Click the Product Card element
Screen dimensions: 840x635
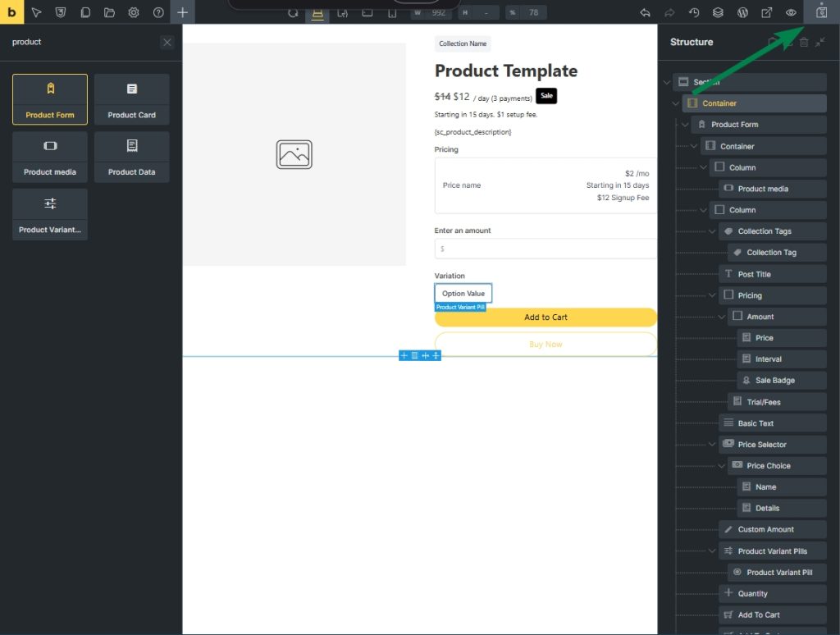pos(131,99)
